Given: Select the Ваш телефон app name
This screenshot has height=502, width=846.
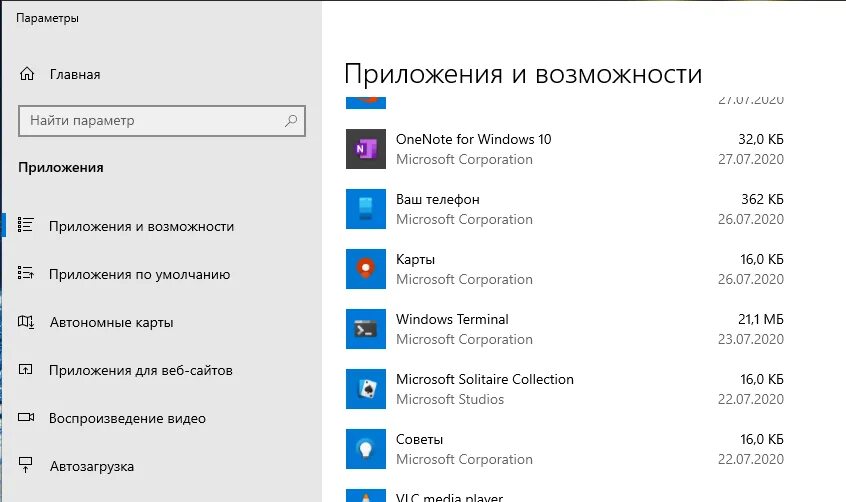Looking at the screenshot, I should [x=438, y=199].
